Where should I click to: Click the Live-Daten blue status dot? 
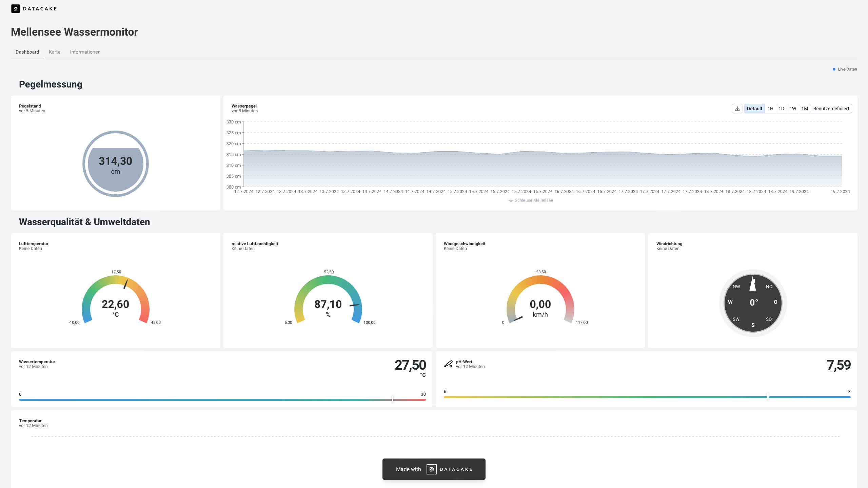[x=834, y=69]
